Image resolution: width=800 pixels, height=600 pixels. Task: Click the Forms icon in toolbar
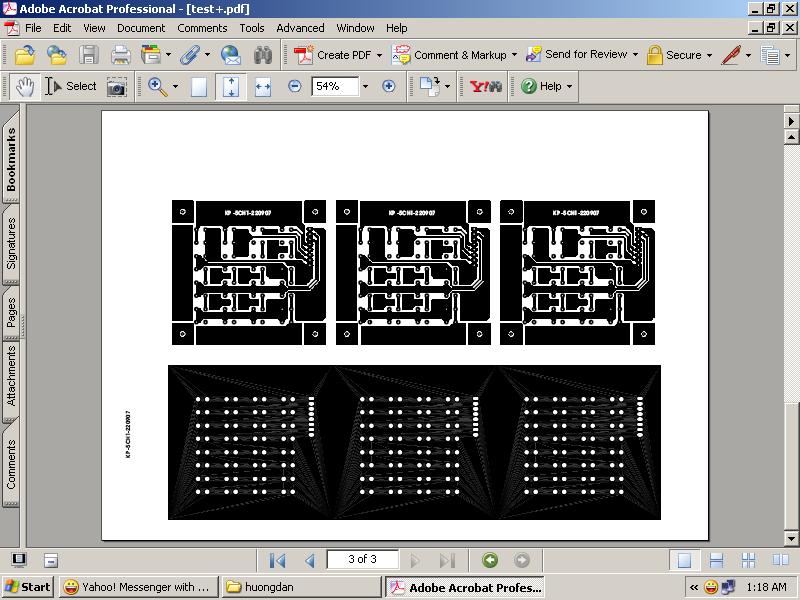pos(770,55)
